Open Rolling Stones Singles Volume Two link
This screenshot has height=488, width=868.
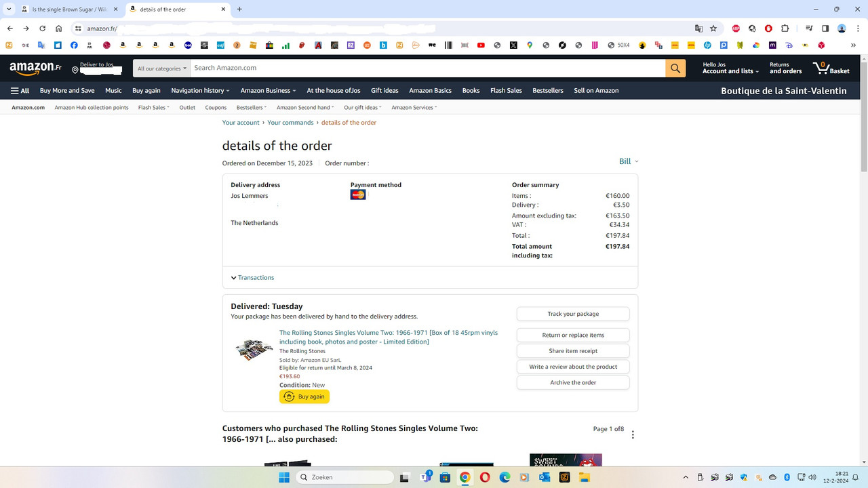click(x=389, y=337)
